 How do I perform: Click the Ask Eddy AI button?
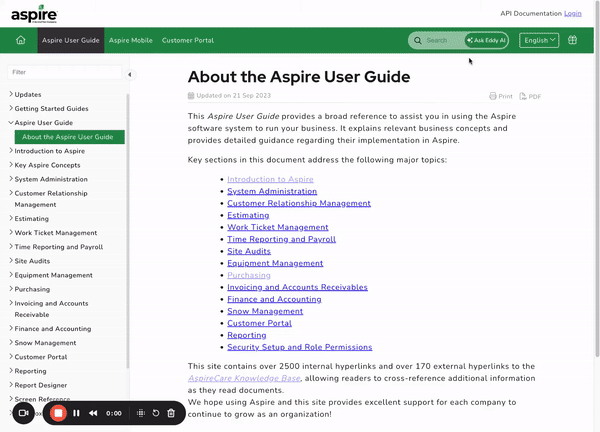pos(486,41)
